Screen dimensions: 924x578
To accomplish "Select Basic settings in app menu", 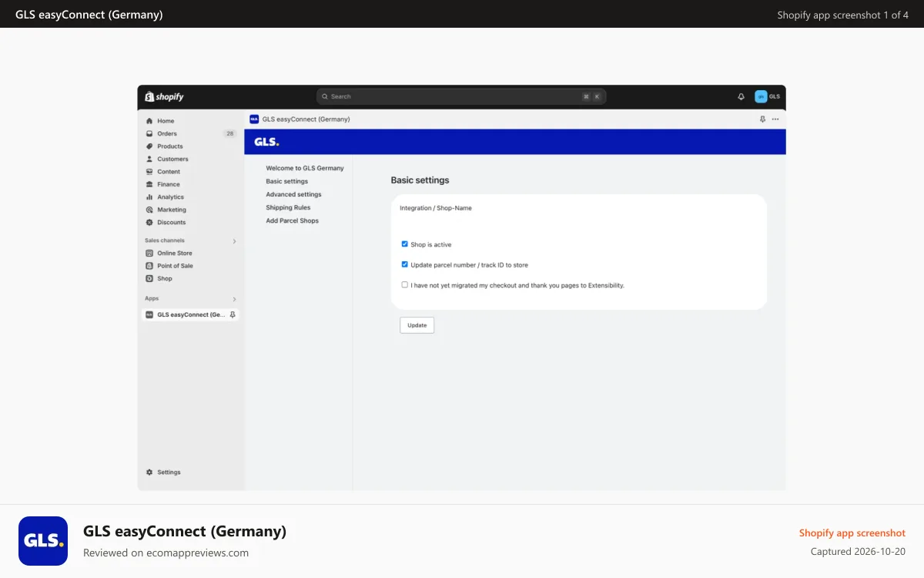I will pos(287,181).
